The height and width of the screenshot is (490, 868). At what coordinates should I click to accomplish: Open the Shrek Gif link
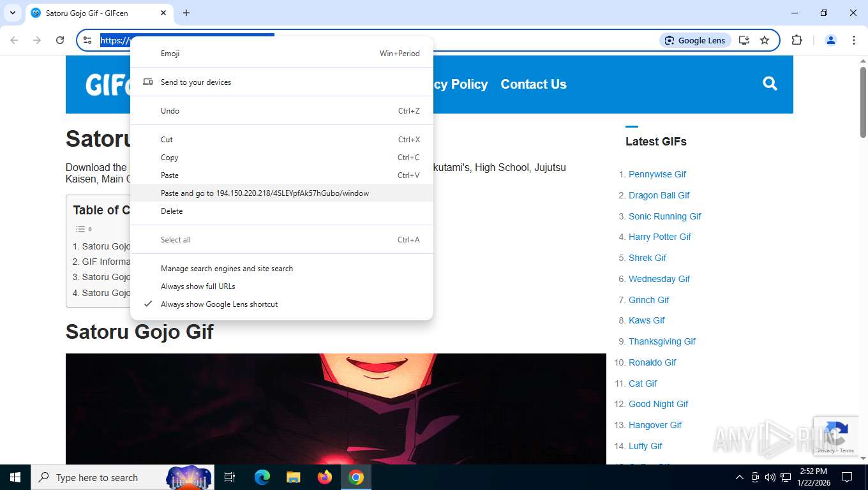647,258
